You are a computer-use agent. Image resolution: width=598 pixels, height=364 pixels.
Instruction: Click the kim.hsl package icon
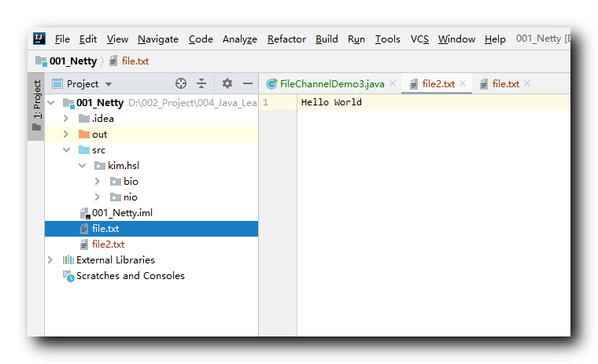click(x=100, y=166)
